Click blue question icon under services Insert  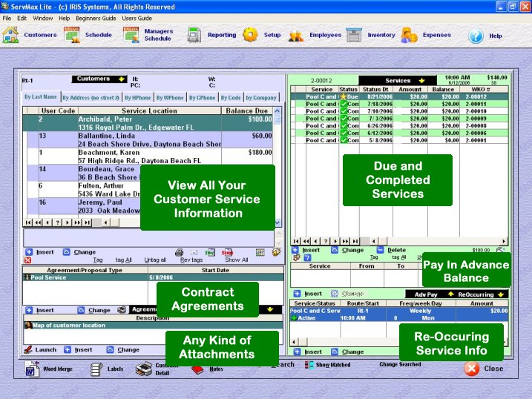click(307, 257)
